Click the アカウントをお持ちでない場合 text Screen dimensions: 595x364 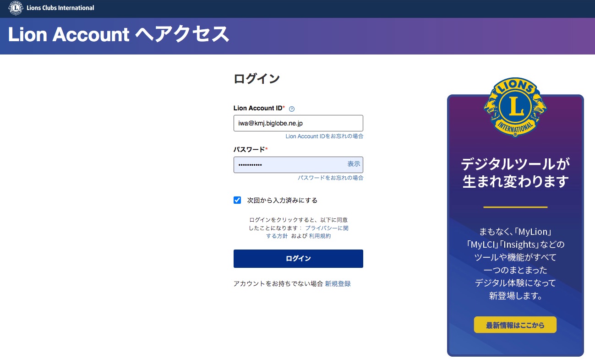[x=278, y=284]
